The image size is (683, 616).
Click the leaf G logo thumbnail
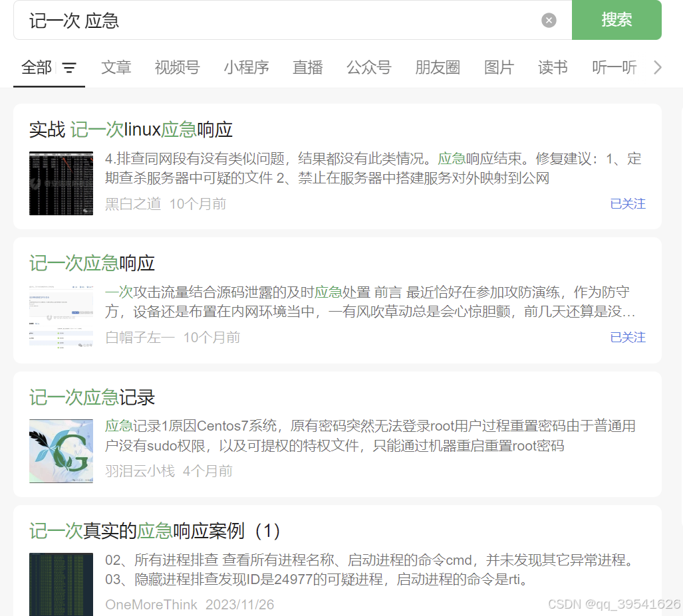[x=61, y=451]
